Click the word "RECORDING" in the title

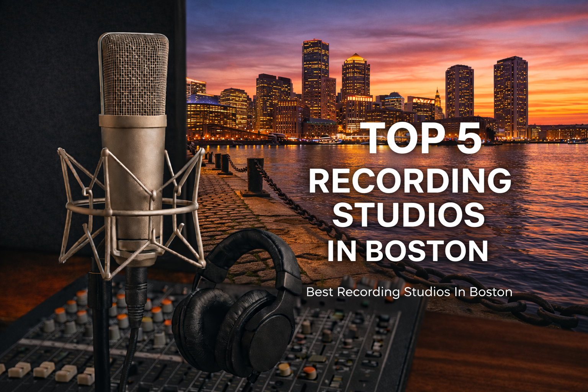410,181
